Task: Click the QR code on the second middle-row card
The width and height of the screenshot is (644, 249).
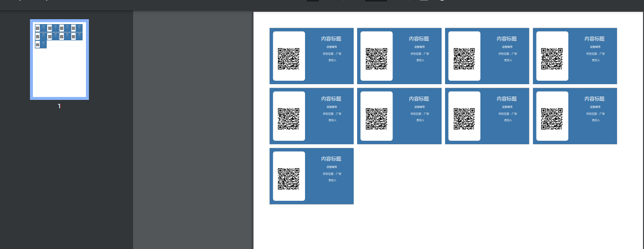Action: 376,119
